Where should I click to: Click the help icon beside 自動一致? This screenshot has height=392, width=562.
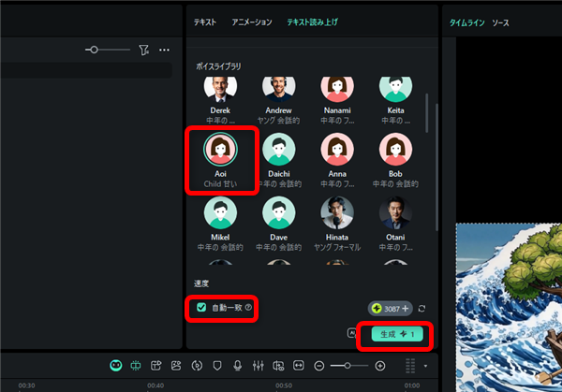(x=249, y=307)
